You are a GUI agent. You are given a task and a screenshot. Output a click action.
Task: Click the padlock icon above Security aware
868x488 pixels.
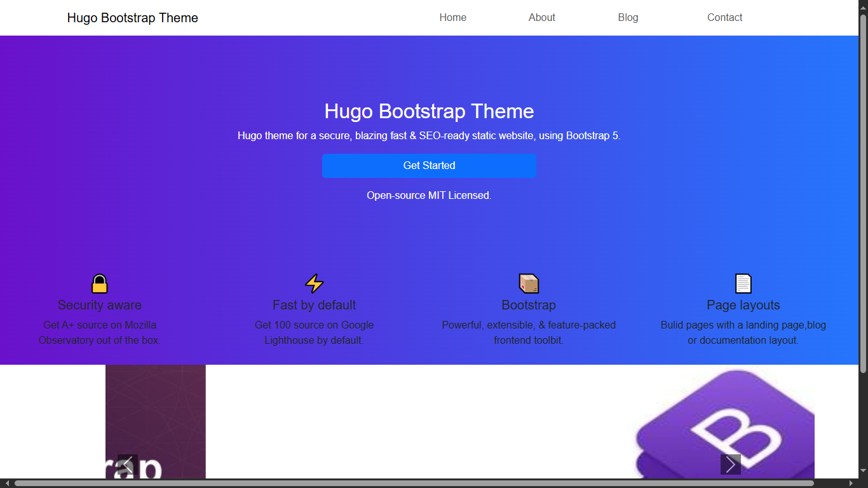pyautogui.click(x=100, y=283)
